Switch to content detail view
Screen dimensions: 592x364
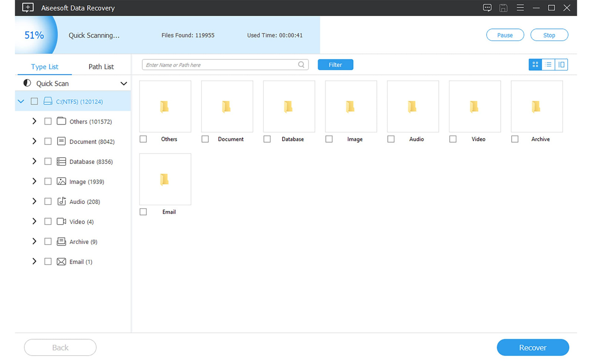point(561,65)
